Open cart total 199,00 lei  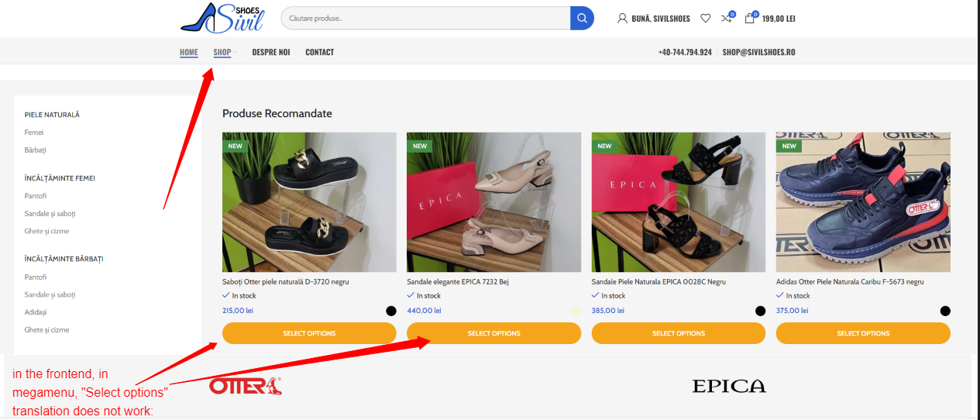coord(779,19)
